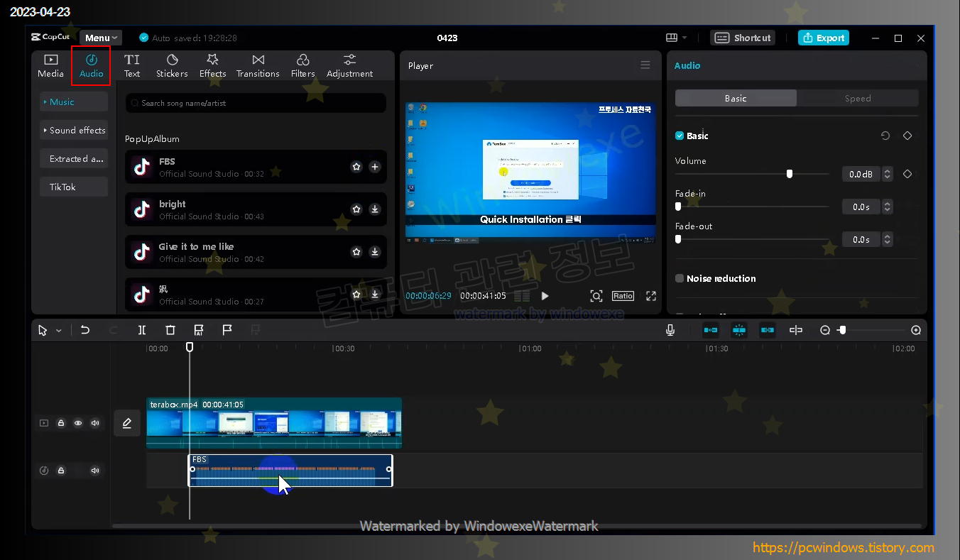Step the Fade-out value spinner
The image size is (960, 560).
pos(888,239)
